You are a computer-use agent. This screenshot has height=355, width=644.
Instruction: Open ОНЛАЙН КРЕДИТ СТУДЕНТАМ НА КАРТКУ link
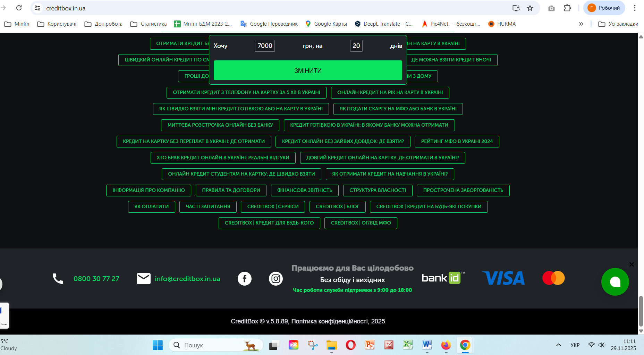coord(241,174)
